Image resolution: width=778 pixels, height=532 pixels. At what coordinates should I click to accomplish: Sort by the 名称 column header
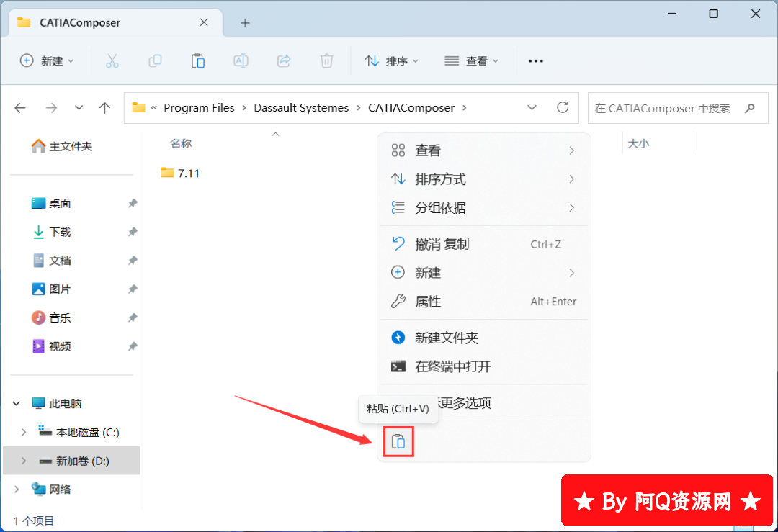point(181,143)
